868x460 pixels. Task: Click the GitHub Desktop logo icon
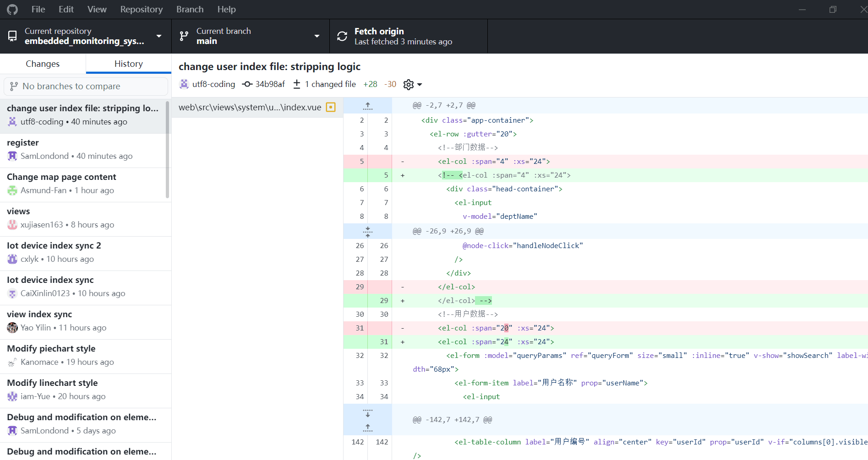[x=12, y=9]
